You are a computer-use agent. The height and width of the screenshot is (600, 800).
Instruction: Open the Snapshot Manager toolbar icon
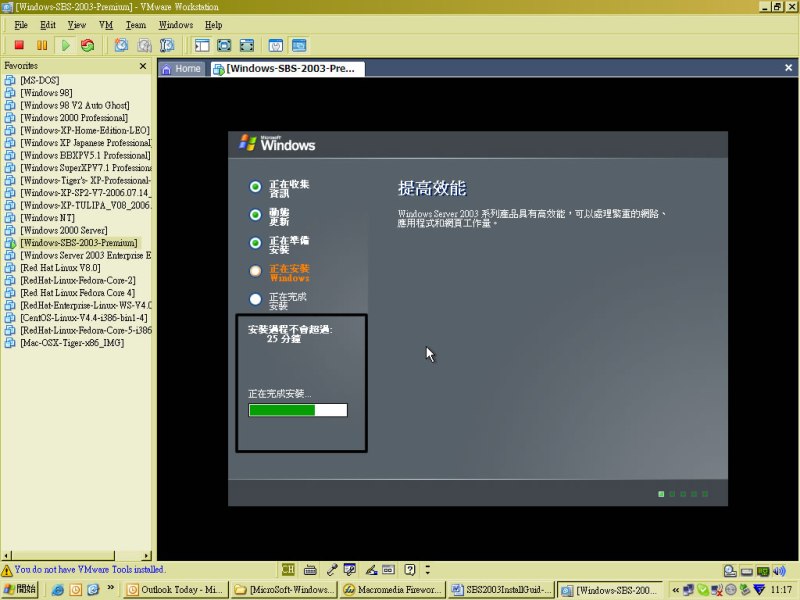coord(167,45)
